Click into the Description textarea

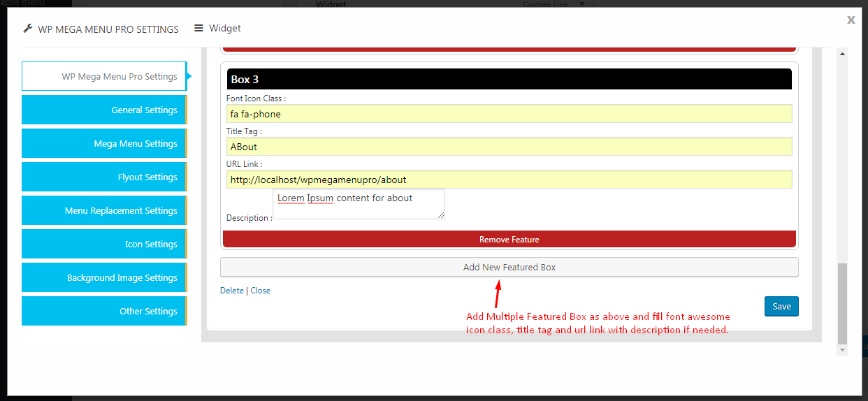coord(359,204)
